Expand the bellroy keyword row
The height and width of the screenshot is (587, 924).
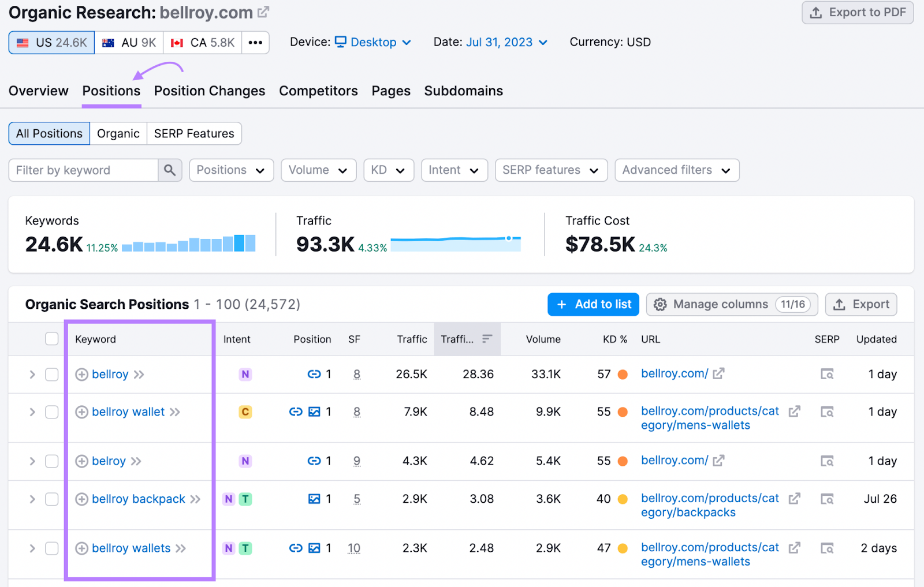point(32,374)
